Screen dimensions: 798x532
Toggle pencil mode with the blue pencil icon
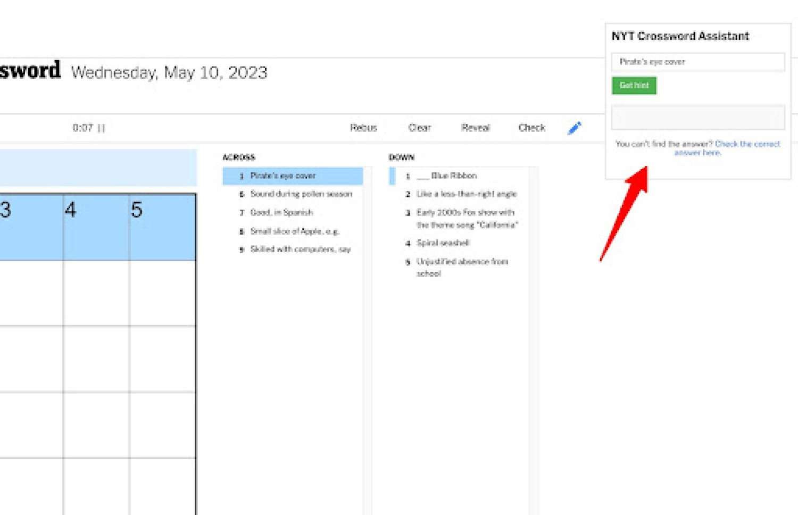[575, 128]
